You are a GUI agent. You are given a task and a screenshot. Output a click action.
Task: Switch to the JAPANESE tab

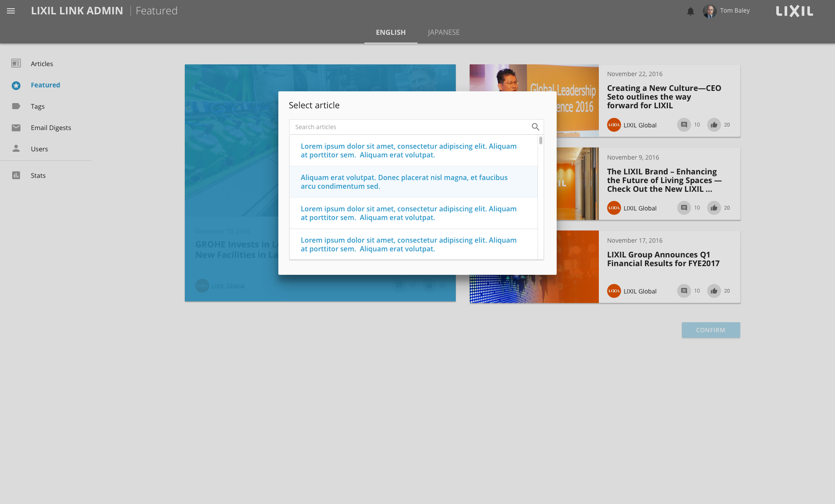[444, 33]
